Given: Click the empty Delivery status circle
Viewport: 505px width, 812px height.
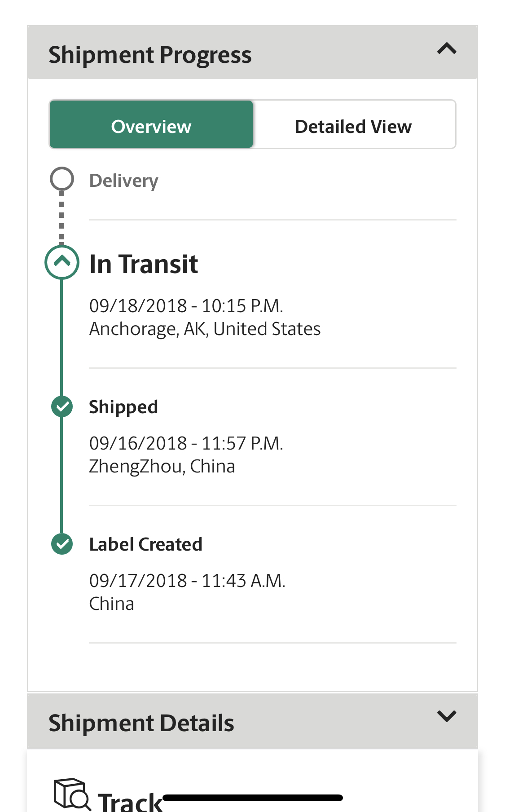Looking at the screenshot, I should pyautogui.click(x=62, y=179).
